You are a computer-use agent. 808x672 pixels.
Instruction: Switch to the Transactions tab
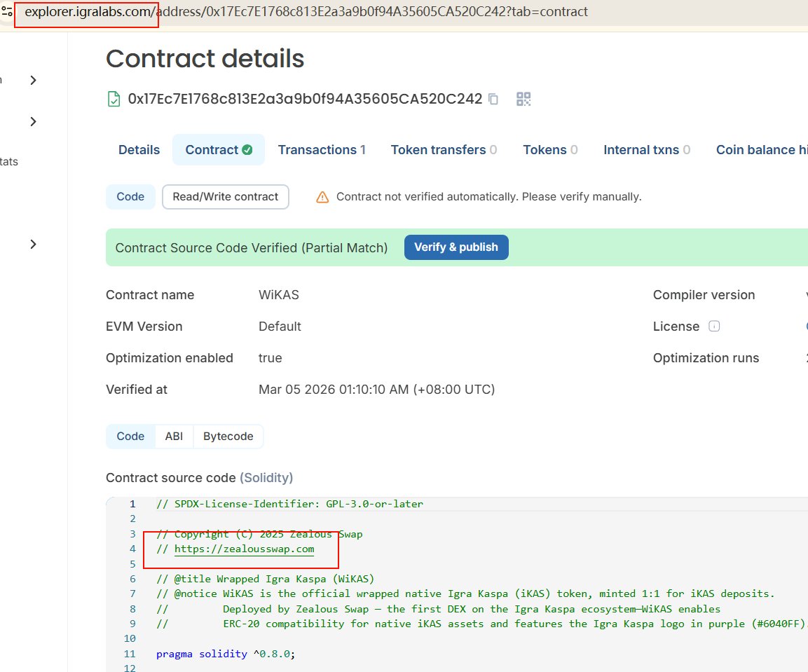pyautogui.click(x=322, y=150)
